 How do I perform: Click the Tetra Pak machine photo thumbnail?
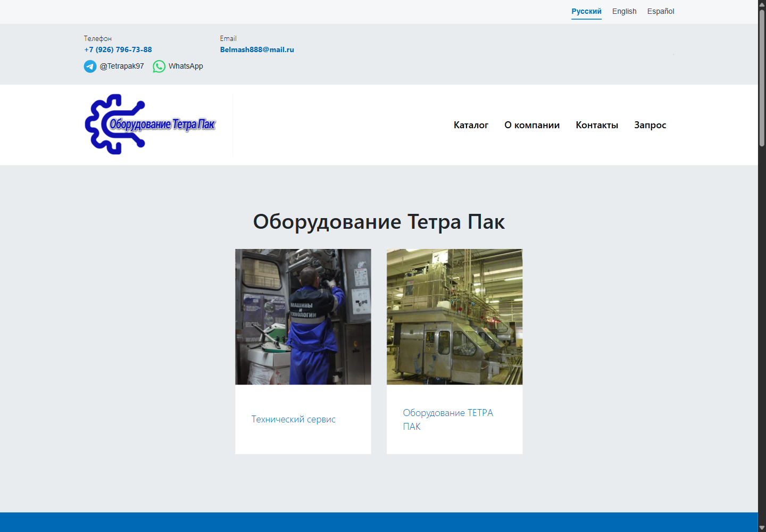tap(455, 317)
